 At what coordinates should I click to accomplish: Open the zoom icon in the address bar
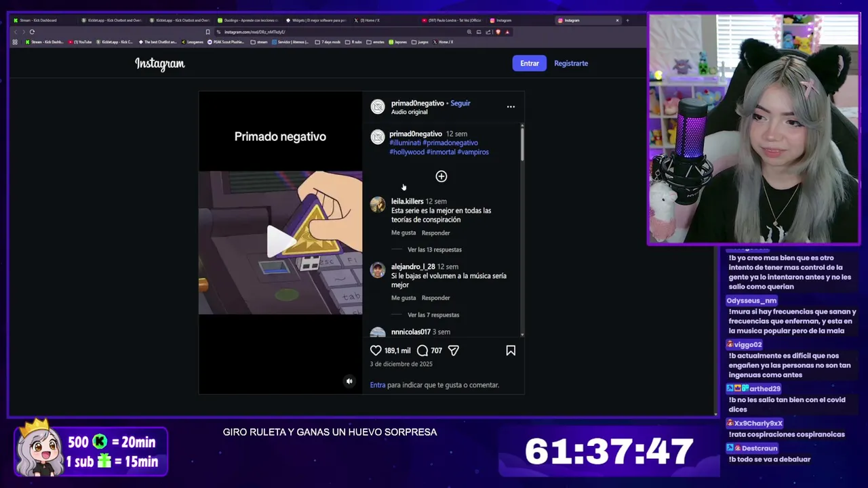469,32
